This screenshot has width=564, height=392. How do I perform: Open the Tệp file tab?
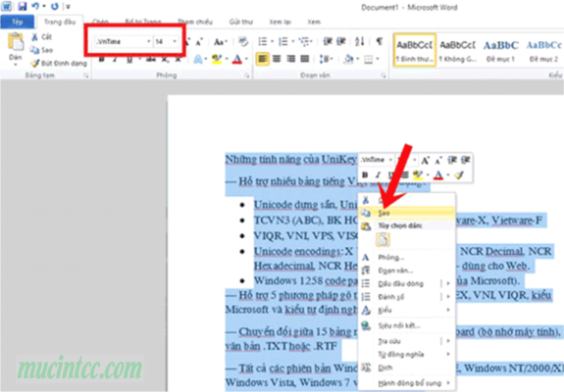pyautogui.click(x=18, y=22)
